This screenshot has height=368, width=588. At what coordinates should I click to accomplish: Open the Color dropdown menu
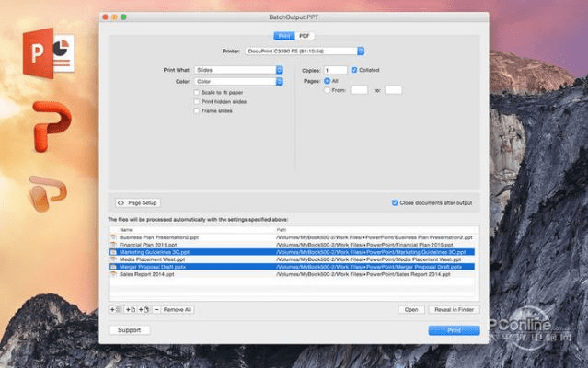coord(240,81)
